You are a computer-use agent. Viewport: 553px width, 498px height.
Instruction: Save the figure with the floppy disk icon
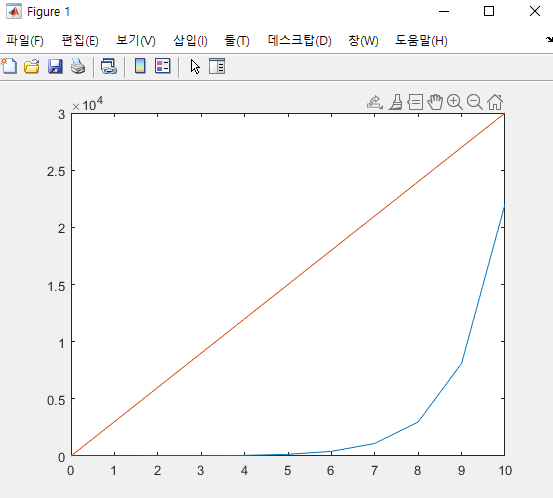coord(55,66)
